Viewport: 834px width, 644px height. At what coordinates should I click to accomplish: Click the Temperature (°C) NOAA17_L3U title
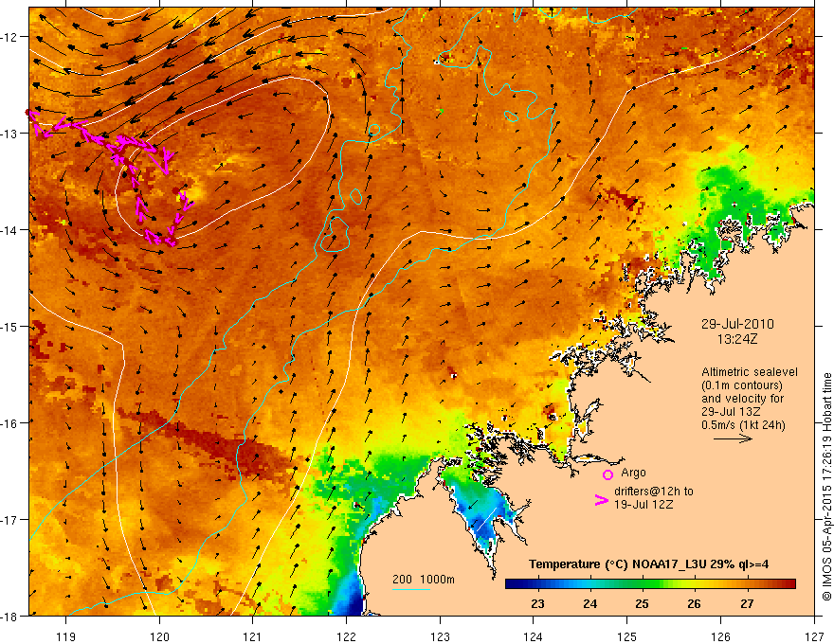pyautogui.click(x=648, y=564)
